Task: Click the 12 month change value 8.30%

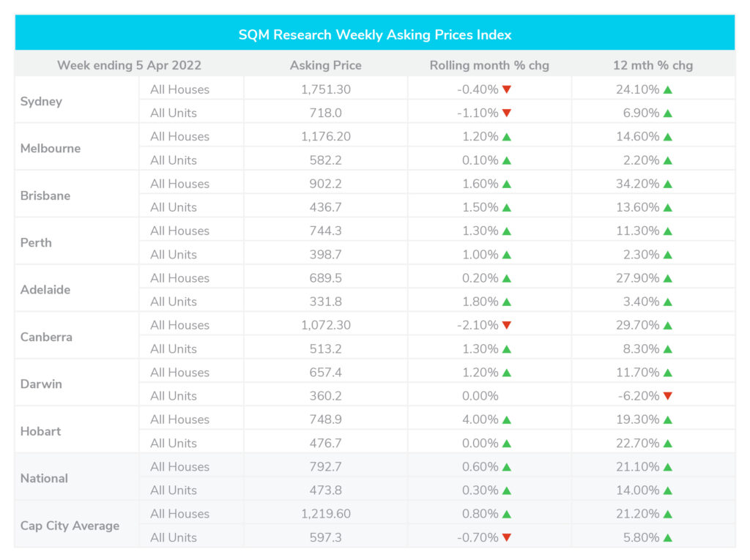Action: pos(641,348)
